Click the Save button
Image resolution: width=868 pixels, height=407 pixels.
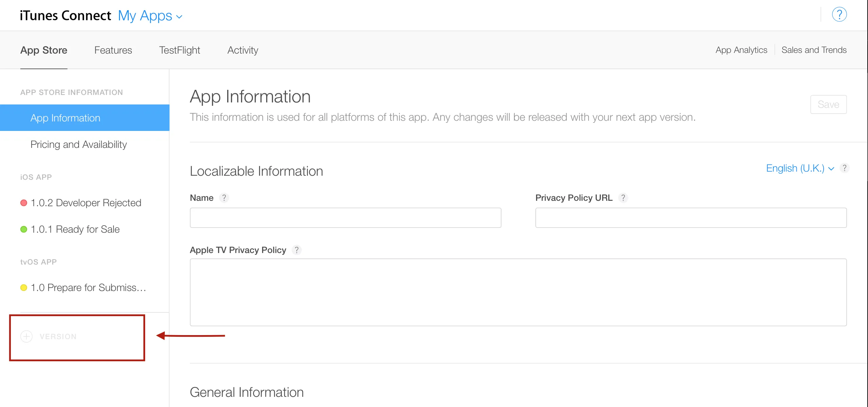pyautogui.click(x=828, y=104)
